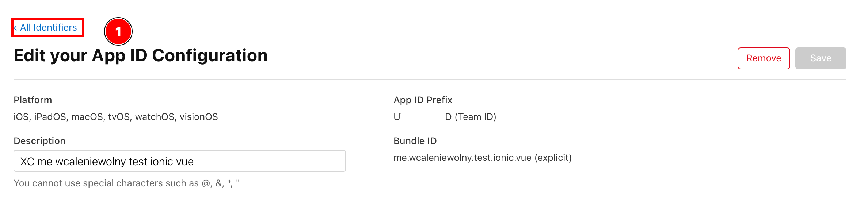Click the Team ID prefix value
The height and width of the screenshot is (205, 868).
click(445, 117)
